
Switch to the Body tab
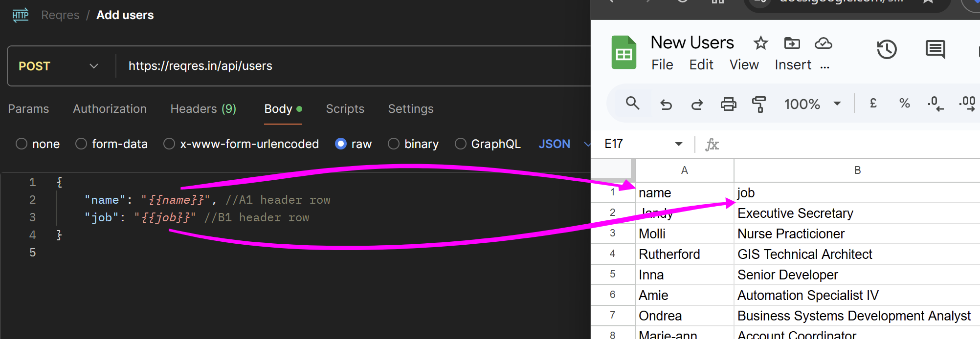coord(283,109)
